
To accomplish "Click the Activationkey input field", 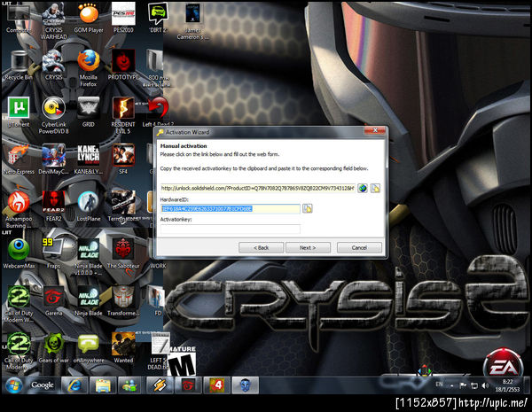I will 230,229.
